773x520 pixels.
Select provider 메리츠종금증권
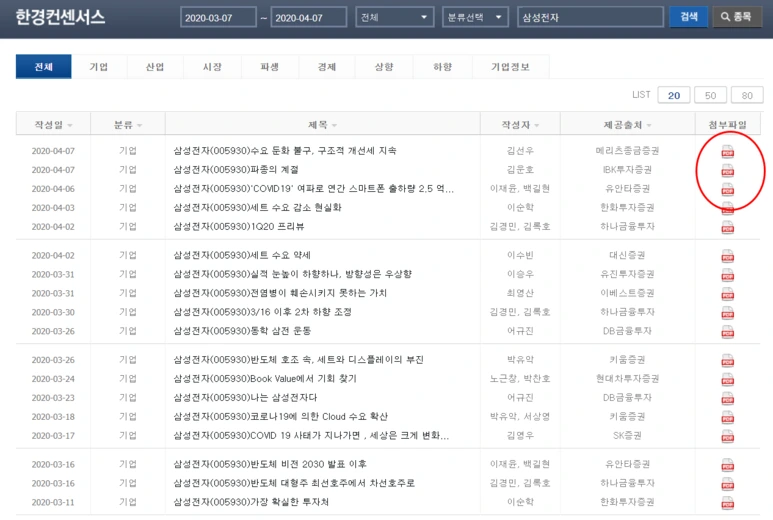[x=627, y=150]
